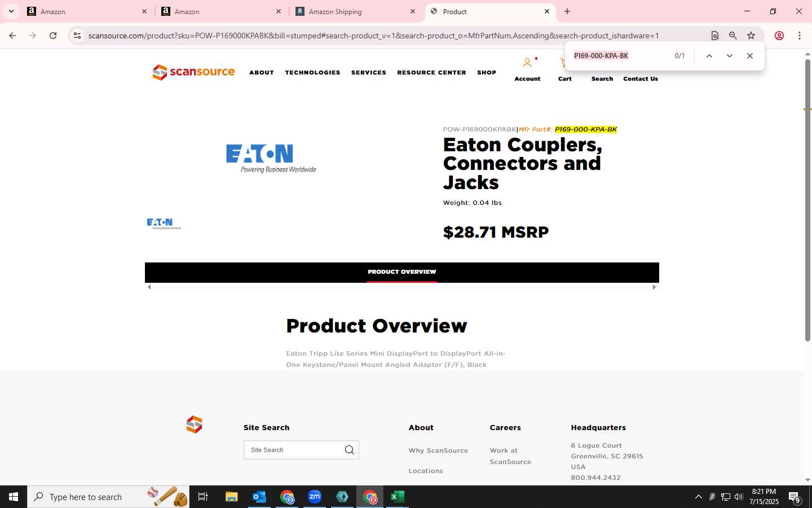Viewport: 812px width, 508px height.
Task: Open the volume control in system tray
Action: (x=739, y=497)
